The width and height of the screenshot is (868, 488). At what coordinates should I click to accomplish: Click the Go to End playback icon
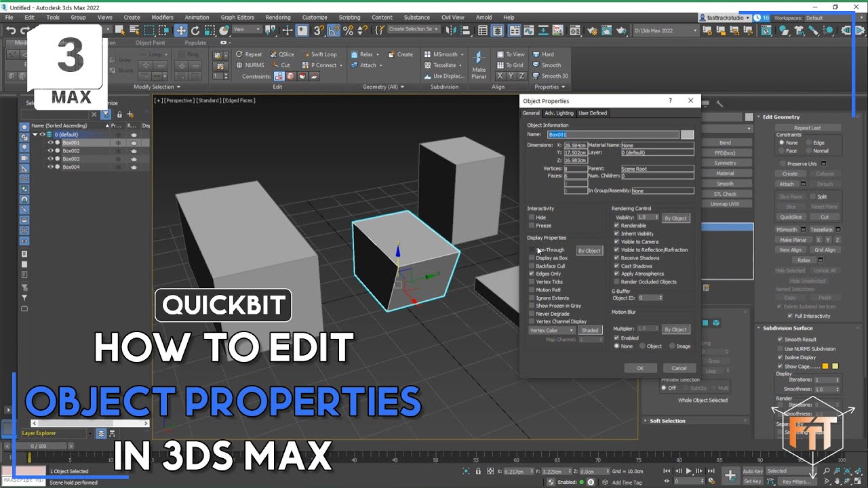pyautogui.click(x=710, y=471)
